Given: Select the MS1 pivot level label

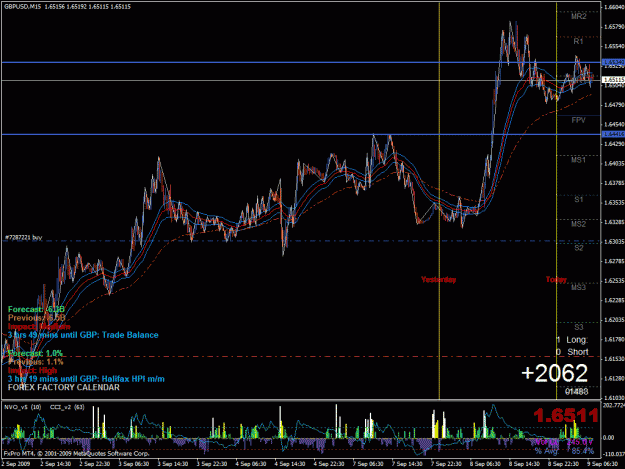Looking at the screenshot, I should tap(578, 160).
